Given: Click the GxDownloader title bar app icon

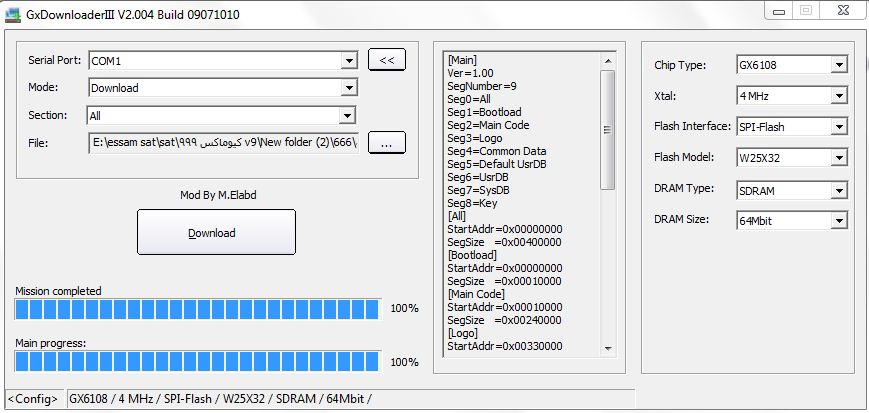Looking at the screenshot, I should tap(13, 15).
